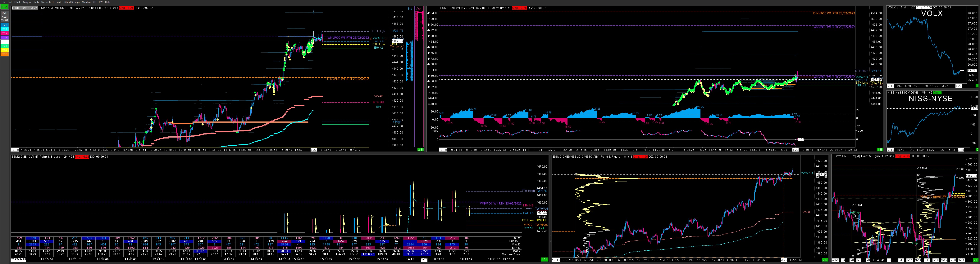This screenshot has width=980, height=264.
Task: Select the blue TC 1 button
Action: (5, 25)
